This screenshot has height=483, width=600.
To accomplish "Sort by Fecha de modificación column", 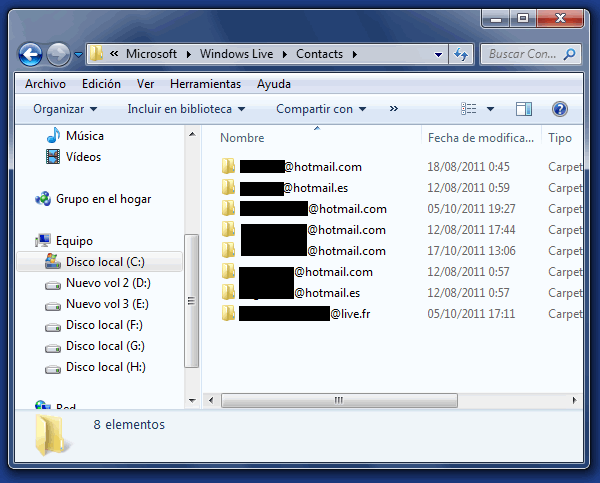I will [x=479, y=138].
